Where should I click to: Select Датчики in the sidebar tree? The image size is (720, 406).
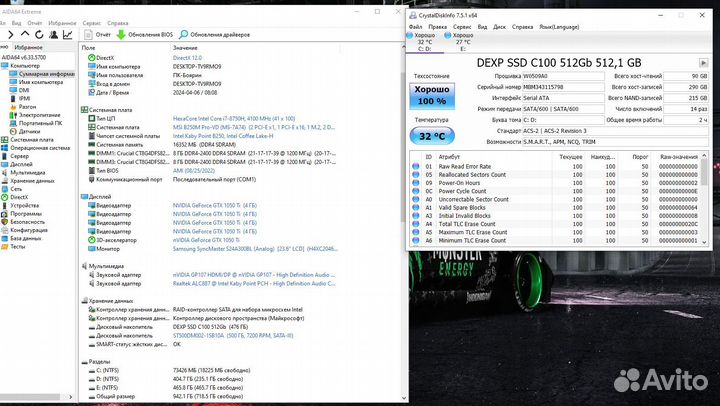(29, 131)
